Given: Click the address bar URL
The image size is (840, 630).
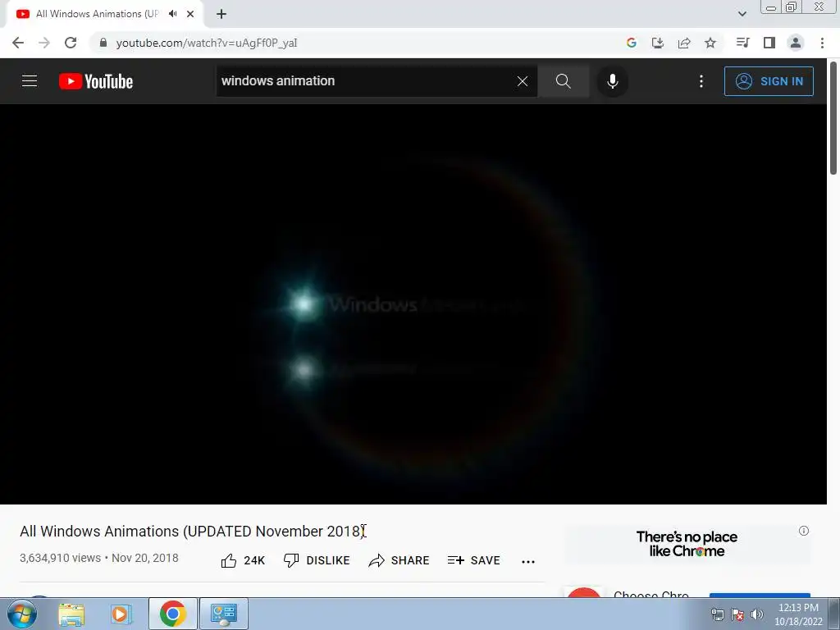Looking at the screenshot, I should click(x=206, y=43).
